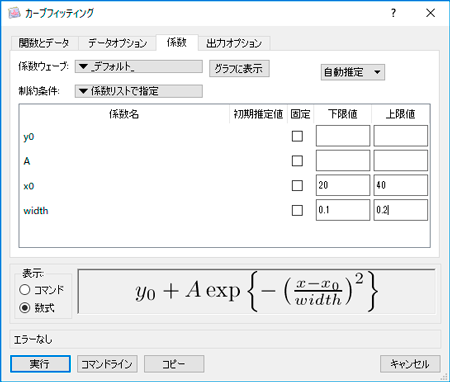Click the Curve Fitting app icon in title bar
Image resolution: width=450 pixels, height=382 pixels.
coord(14,13)
